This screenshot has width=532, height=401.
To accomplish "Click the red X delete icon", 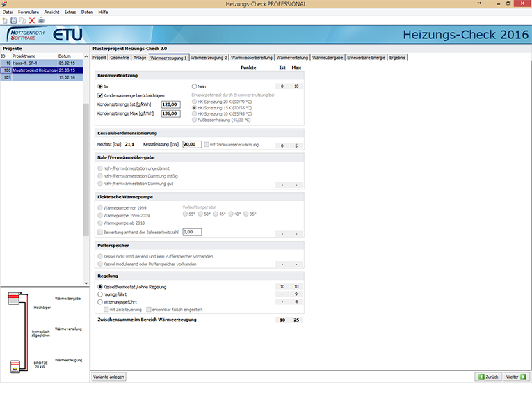I will point(32,21).
